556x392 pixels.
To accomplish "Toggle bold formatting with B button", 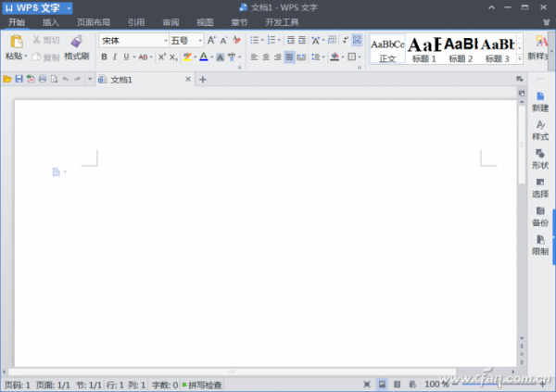I will (104, 57).
